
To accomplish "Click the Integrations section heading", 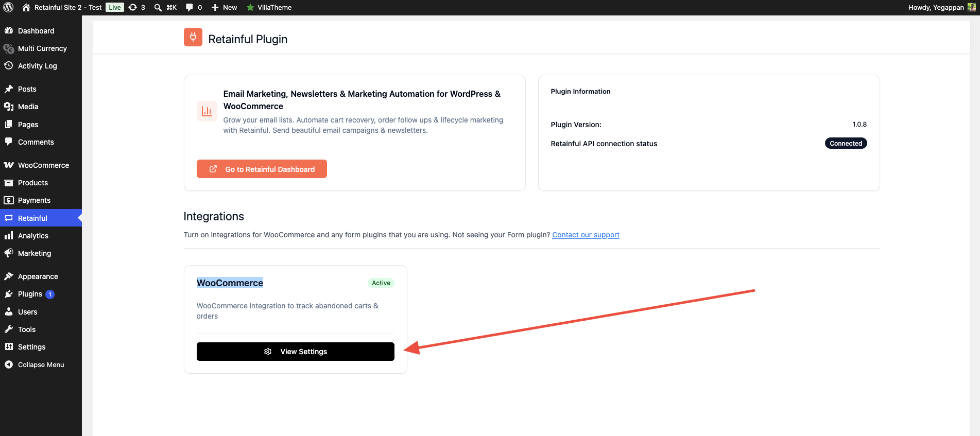I will click(214, 216).
